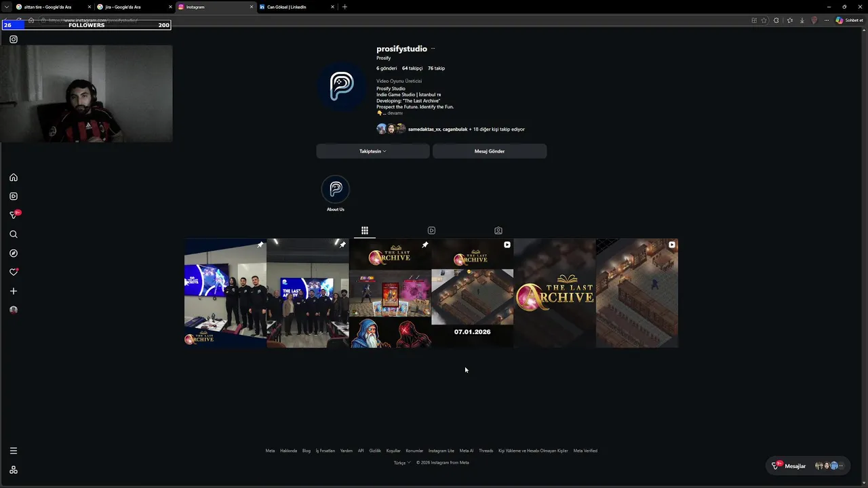View the prosifystudio profile picture
This screenshot has height=488, width=868.
(x=342, y=87)
